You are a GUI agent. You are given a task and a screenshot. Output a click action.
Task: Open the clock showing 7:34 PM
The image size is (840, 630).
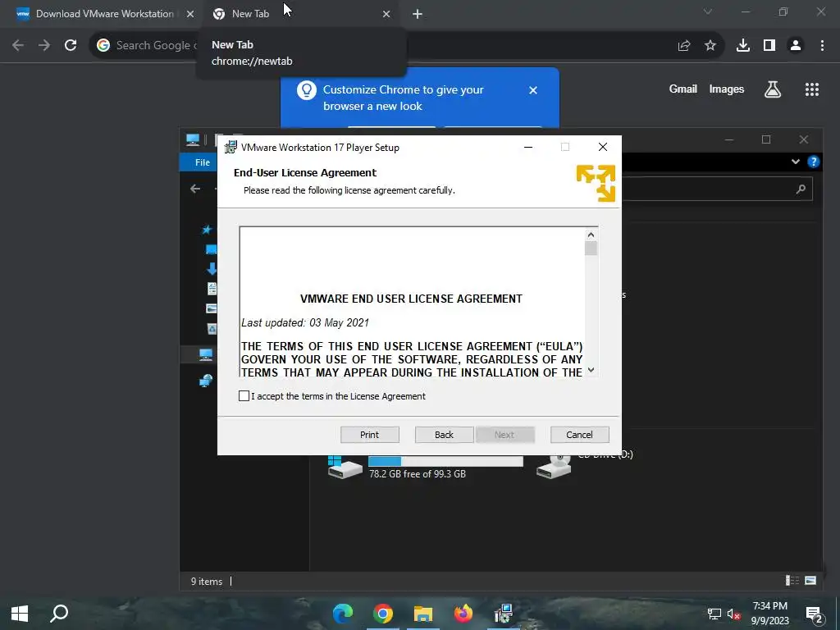click(769, 614)
